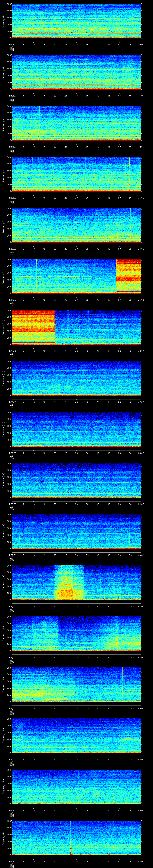The image size is (153, 868).
Task: Open the spectrogram panel starting at 11:37:00
Action: (76, 430)
